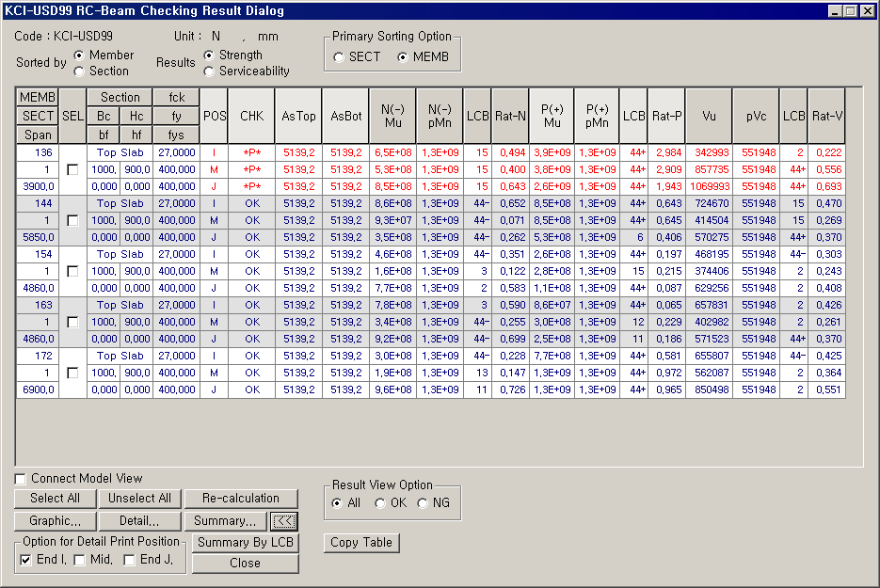Run Re-calculation
880x588 pixels.
241,499
